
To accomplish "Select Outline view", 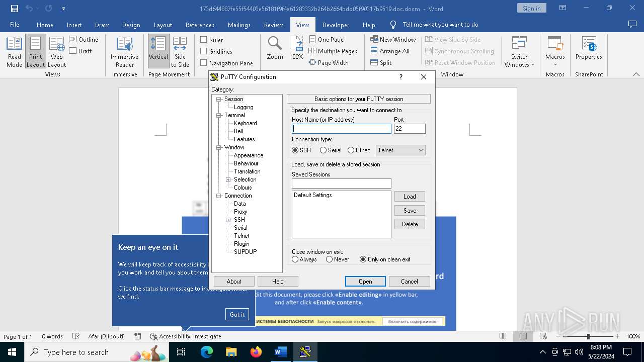I will click(84, 39).
